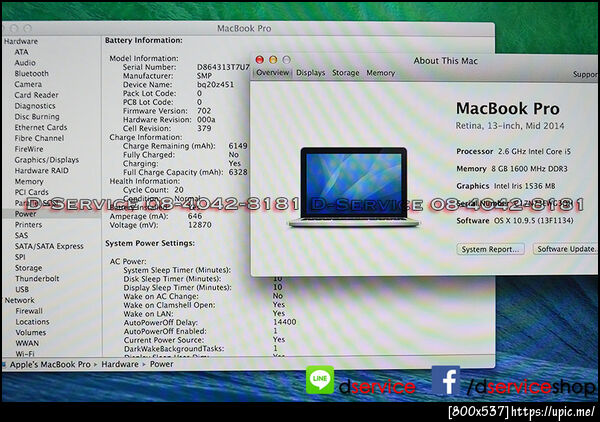Select Firewall under Network
The image size is (600, 422).
(29, 311)
